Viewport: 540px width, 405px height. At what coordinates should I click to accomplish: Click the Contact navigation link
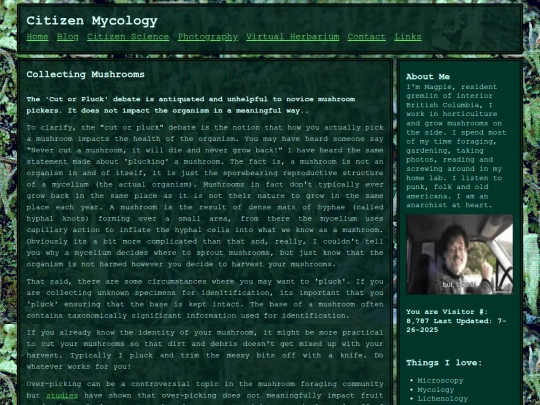tap(366, 37)
